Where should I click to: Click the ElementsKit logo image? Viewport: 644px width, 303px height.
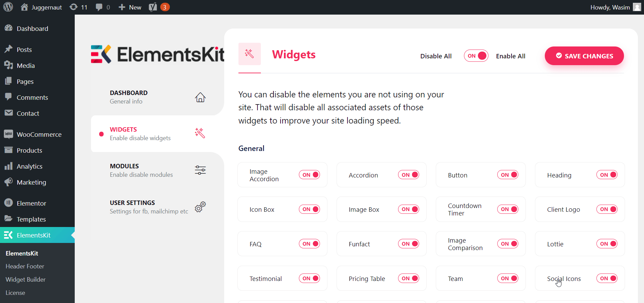click(158, 54)
